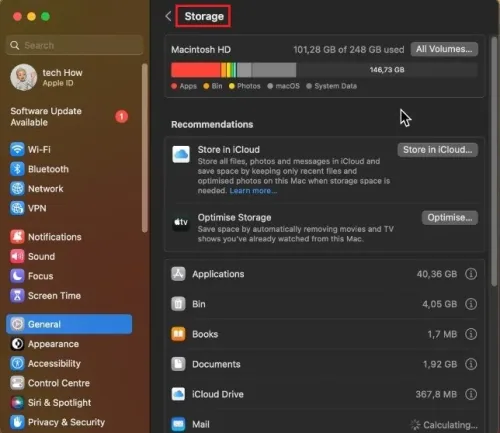Viewport: 500px width, 433px height.
Task: Show info for Documents storage
Action: tap(471, 364)
